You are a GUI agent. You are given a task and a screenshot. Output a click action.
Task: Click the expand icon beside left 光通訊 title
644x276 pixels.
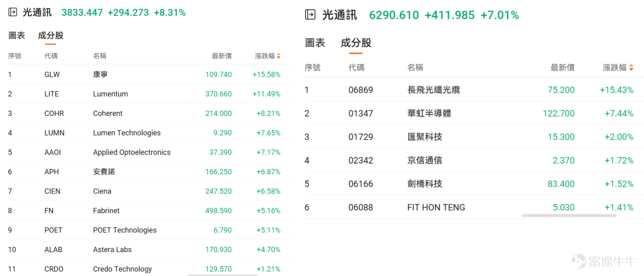pyautogui.click(x=13, y=12)
